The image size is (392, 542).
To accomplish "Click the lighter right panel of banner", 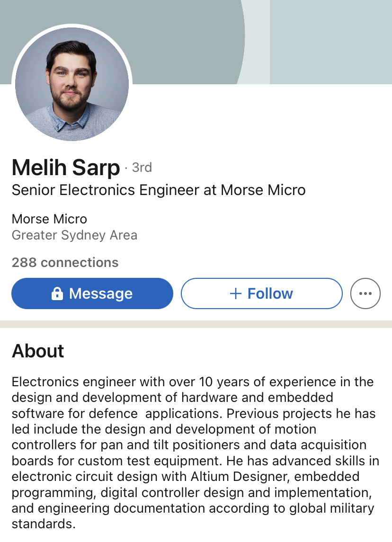I will 330,42.
